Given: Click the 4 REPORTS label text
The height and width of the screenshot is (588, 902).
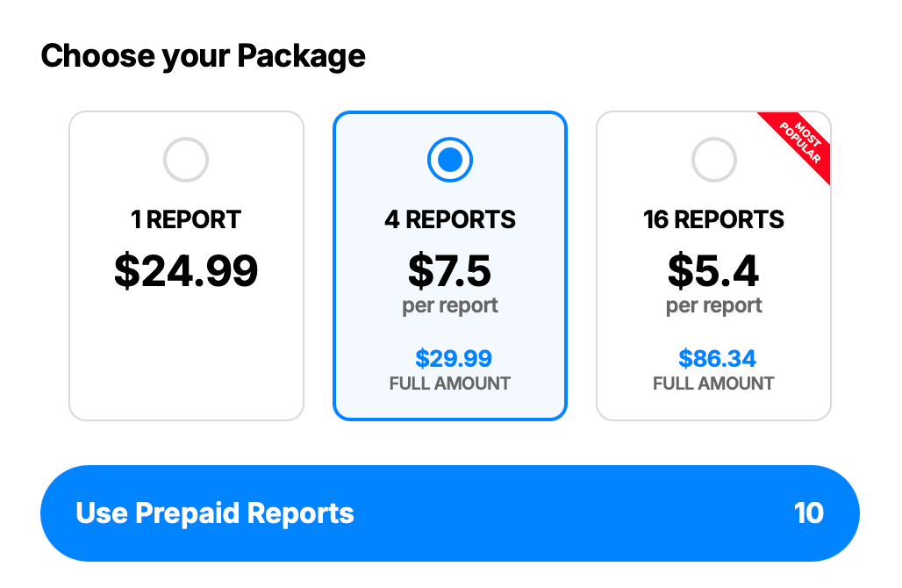Looking at the screenshot, I should [x=450, y=219].
